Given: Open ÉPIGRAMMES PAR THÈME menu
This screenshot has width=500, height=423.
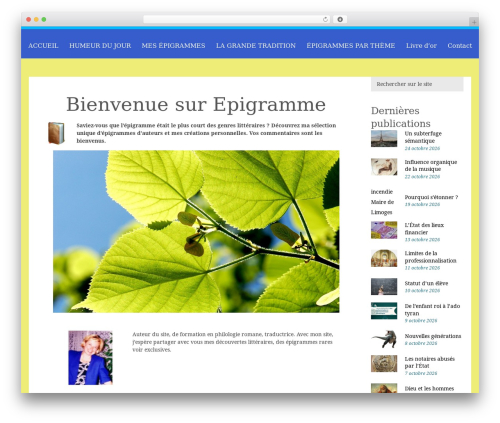Looking at the screenshot, I should coord(351,46).
